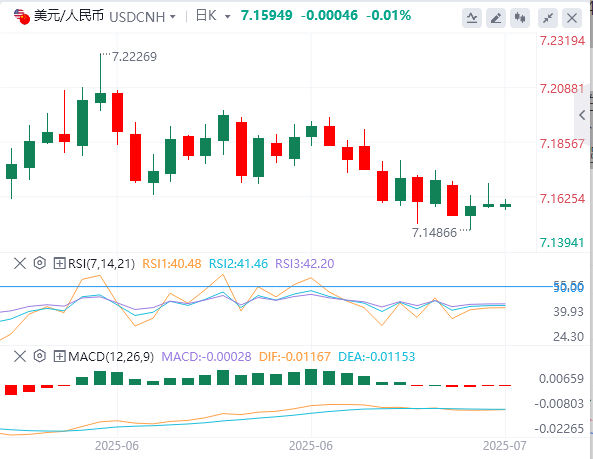Viewport: 593px width, 459px height.
Task: Open MACD indicator settings gear
Action: coord(40,356)
